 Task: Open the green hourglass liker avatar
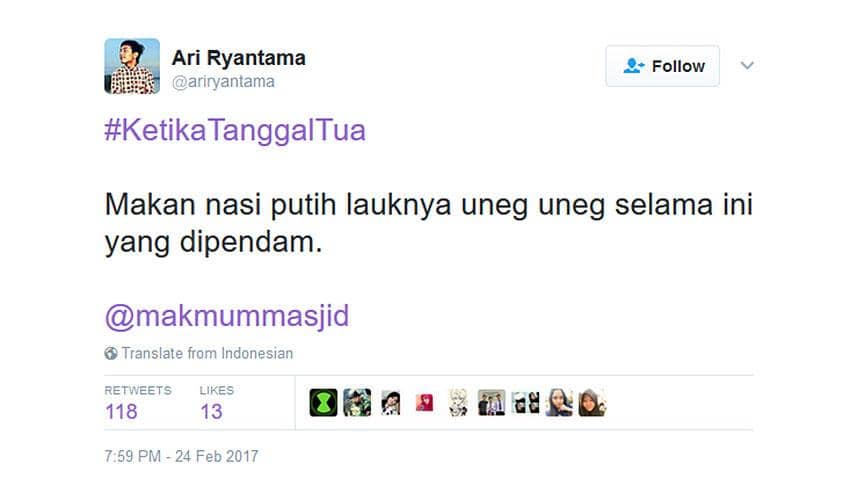click(x=323, y=403)
